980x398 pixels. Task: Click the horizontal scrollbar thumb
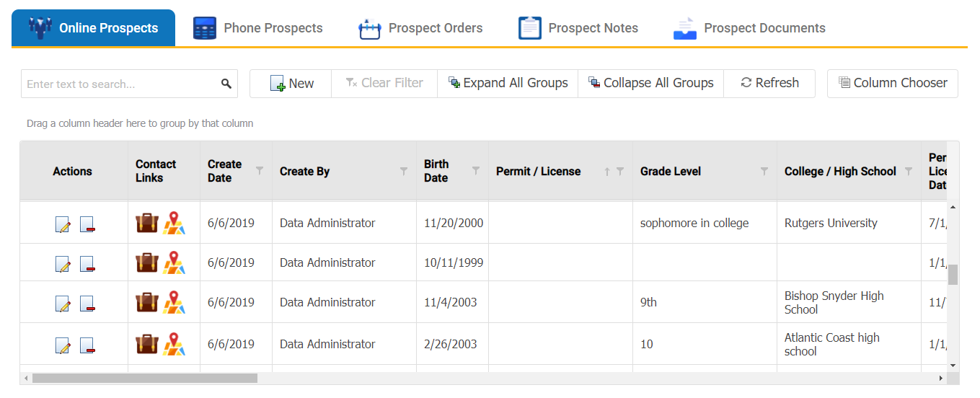point(144,378)
